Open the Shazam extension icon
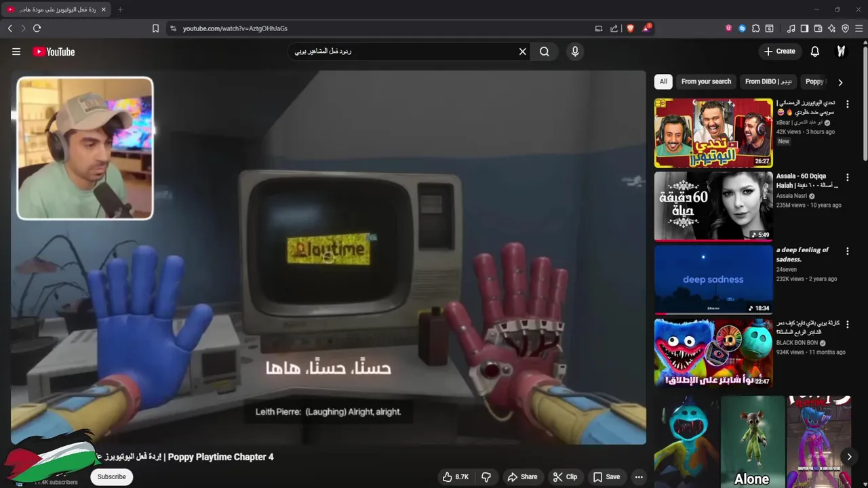Viewport: 868px width, 488px height. click(742, 28)
